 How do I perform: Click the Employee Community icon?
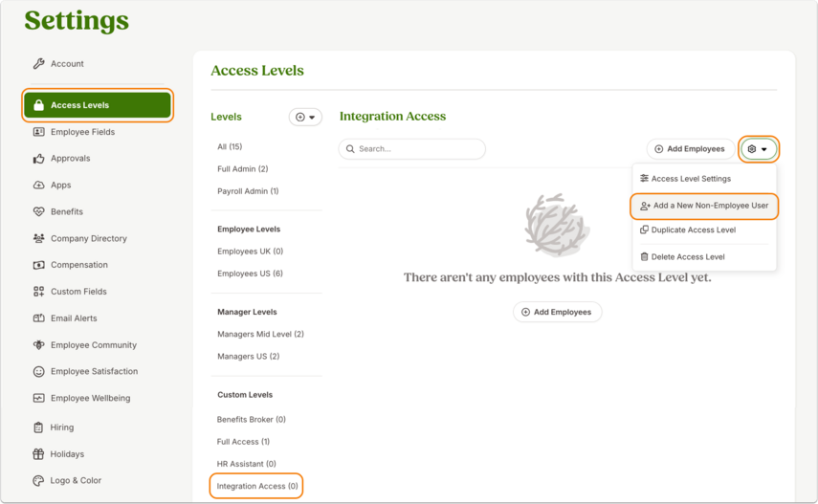tap(38, 345)
